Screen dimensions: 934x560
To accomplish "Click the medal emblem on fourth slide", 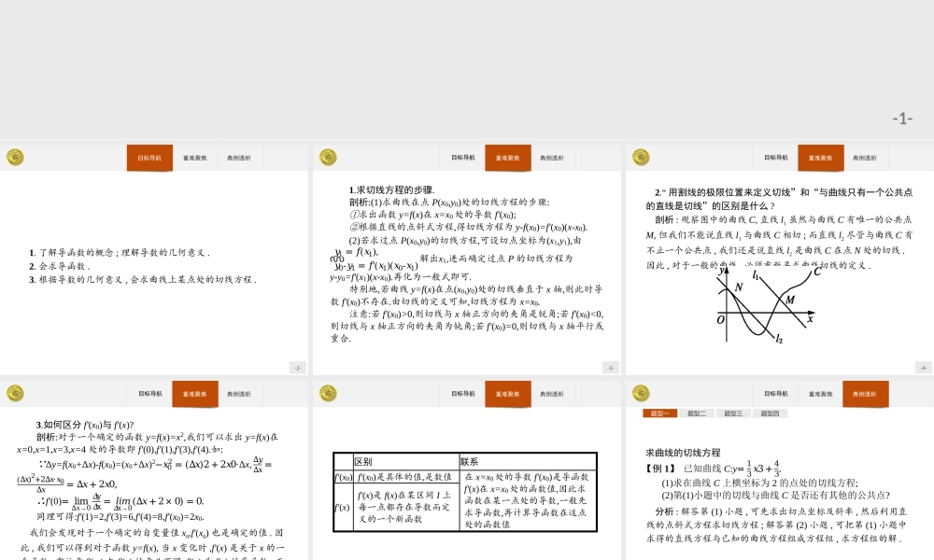I will click(15, 393).
